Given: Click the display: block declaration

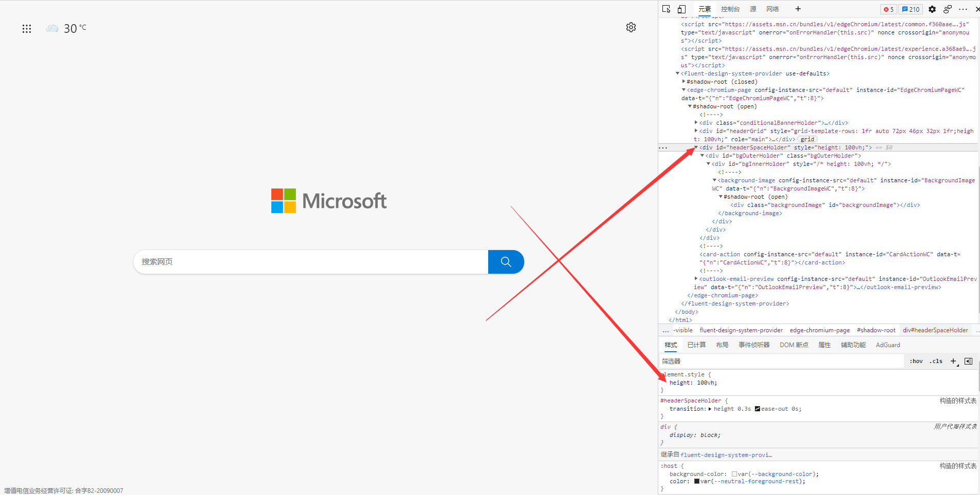Looking at the screenshot, I should click(x=695, y=435).
